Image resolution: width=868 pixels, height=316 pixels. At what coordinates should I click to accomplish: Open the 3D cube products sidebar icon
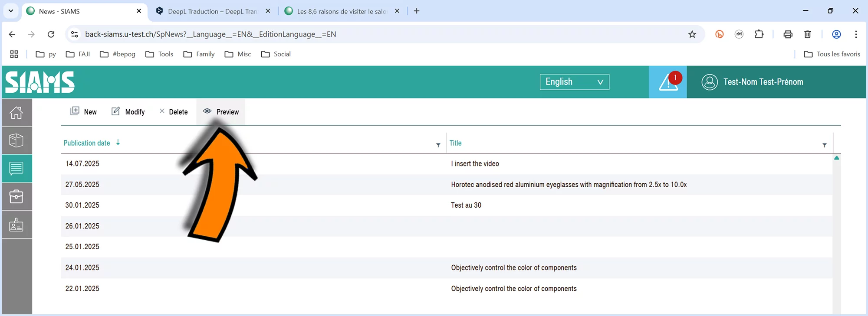tap(16, 140)
